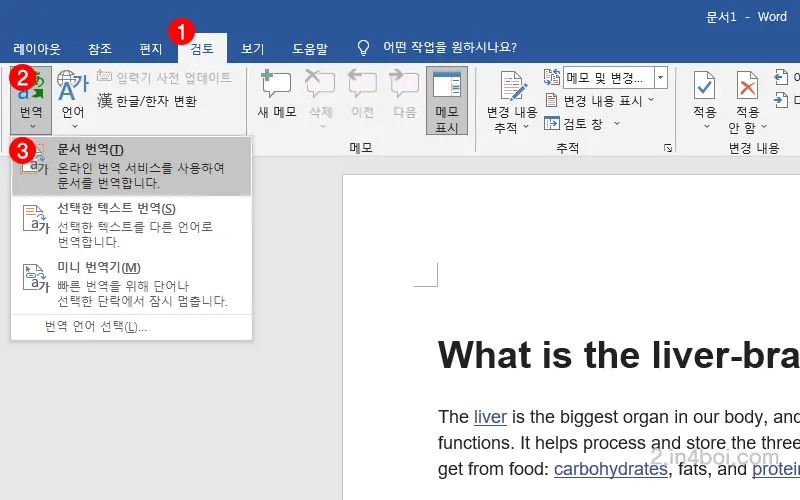Switch to the 보기 tab

point(253,48)
